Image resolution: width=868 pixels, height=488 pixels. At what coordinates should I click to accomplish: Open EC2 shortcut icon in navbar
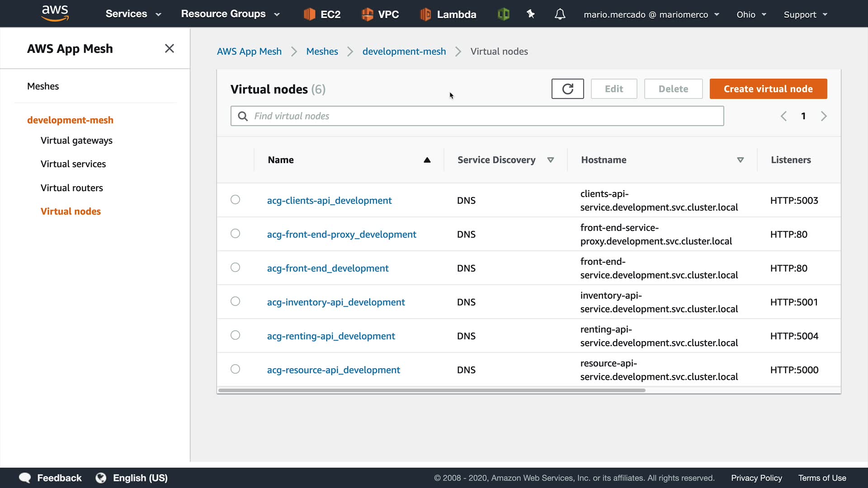[x=309, y=14]
